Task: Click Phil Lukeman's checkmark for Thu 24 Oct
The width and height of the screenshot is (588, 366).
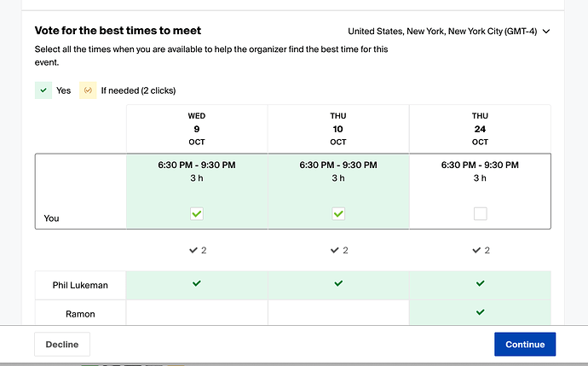Action: click(x=480, y=283)
